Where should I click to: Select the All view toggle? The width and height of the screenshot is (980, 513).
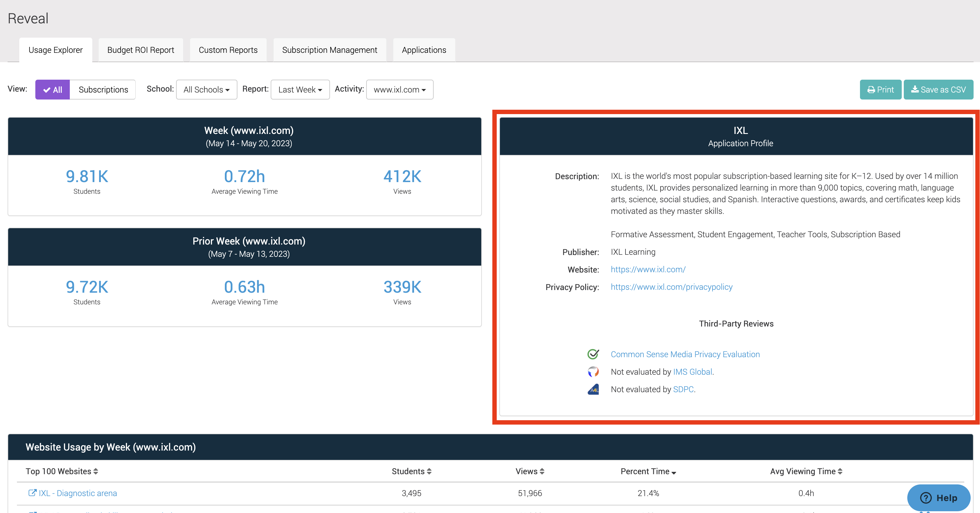tap(53, 90)
